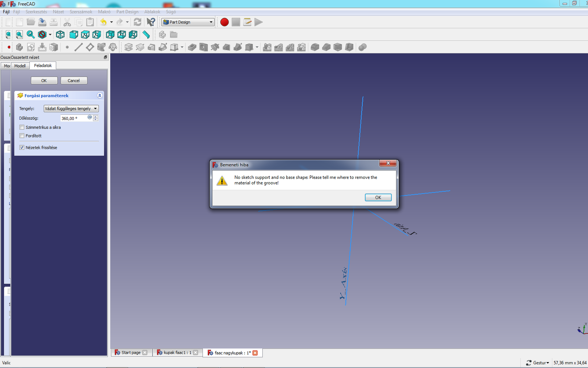Screen dimensions: 588x368
Task: Switch to the kupak faac1 document tab
Action: [x=178, y=353]
